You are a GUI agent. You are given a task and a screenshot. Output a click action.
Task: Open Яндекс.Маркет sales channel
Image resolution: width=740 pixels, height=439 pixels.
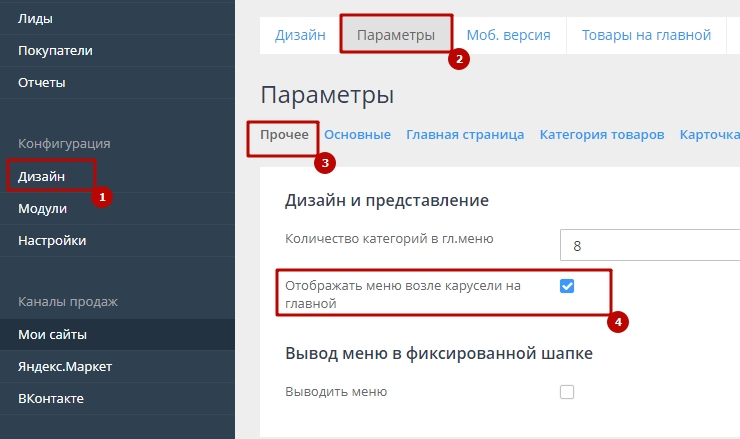coord(65,366)
